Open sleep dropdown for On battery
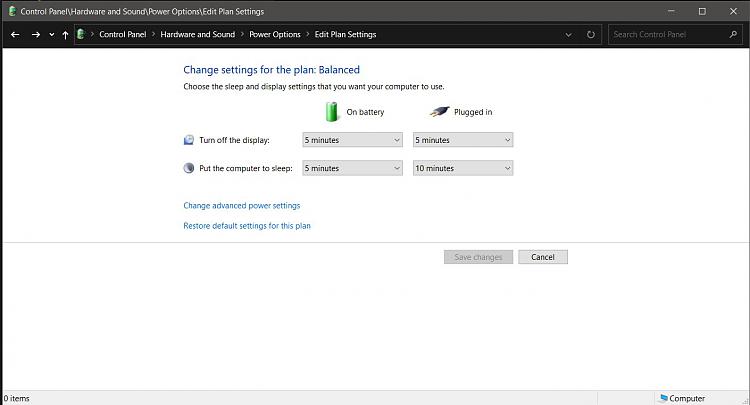This screenshot has width=750, height=405. click(x=353, y=168)
